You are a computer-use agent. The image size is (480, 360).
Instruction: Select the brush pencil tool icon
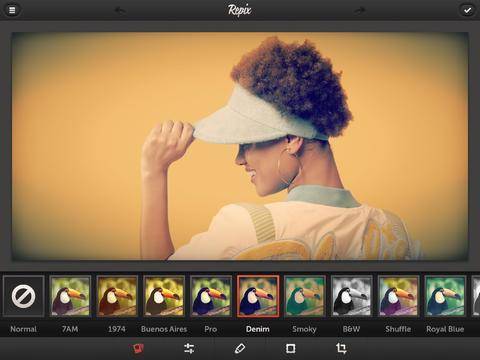240,348
